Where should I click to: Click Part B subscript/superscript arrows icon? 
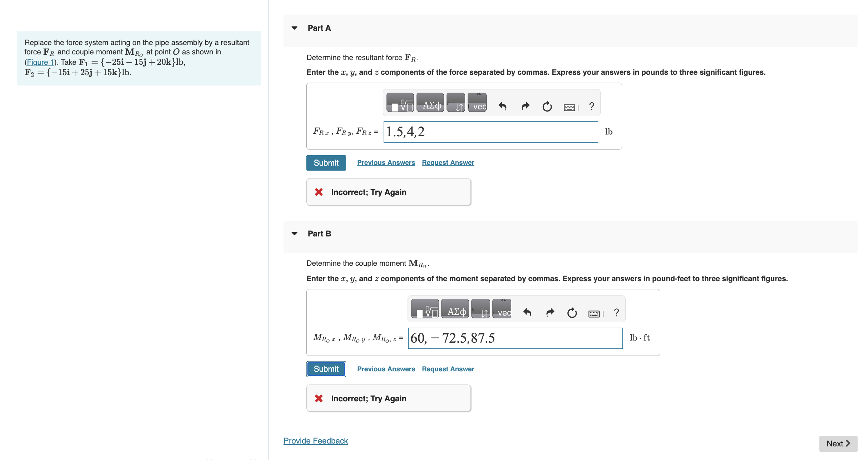[480, 309]
